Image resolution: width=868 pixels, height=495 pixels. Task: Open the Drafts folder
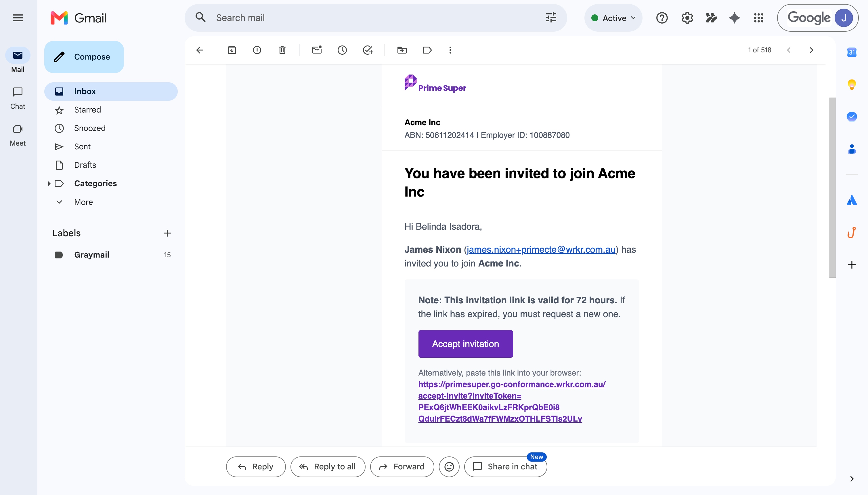point(111,165)
